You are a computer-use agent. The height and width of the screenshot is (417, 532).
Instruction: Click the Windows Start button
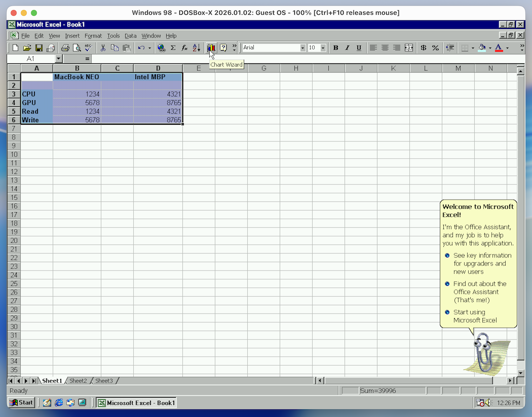[21, 403]
